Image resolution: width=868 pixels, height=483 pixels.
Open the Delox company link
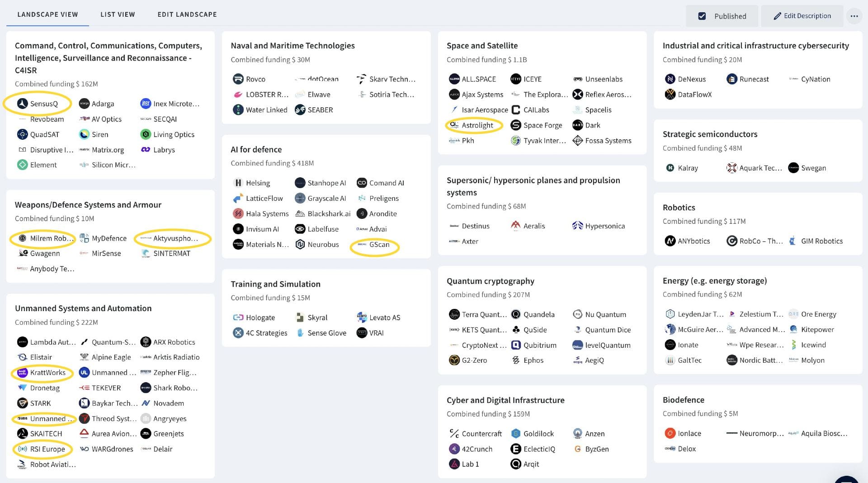[687, 449]
